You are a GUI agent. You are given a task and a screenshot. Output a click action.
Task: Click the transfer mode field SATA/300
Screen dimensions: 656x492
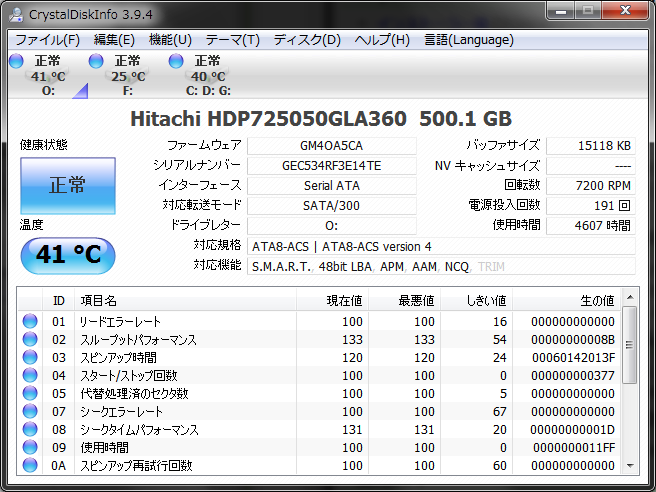[x=332, y=206]
